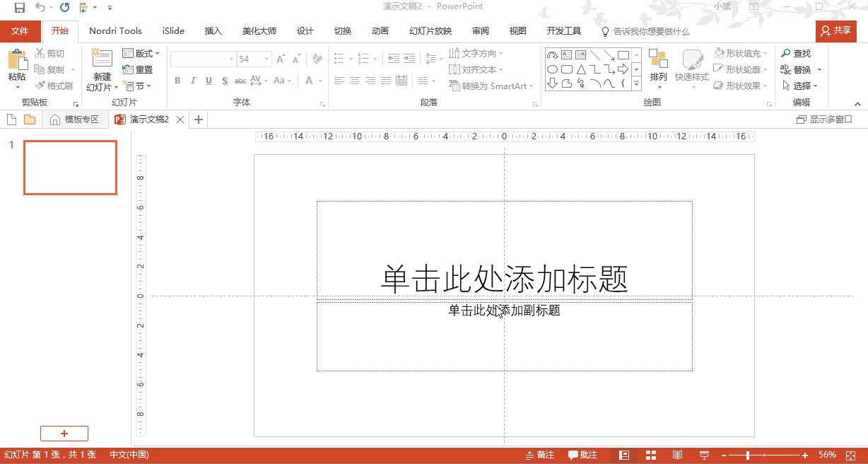This screenshot has height=464, width=868.
Task: Switch to the 插入 ribbon tab
Action: (x=213, y=30)
